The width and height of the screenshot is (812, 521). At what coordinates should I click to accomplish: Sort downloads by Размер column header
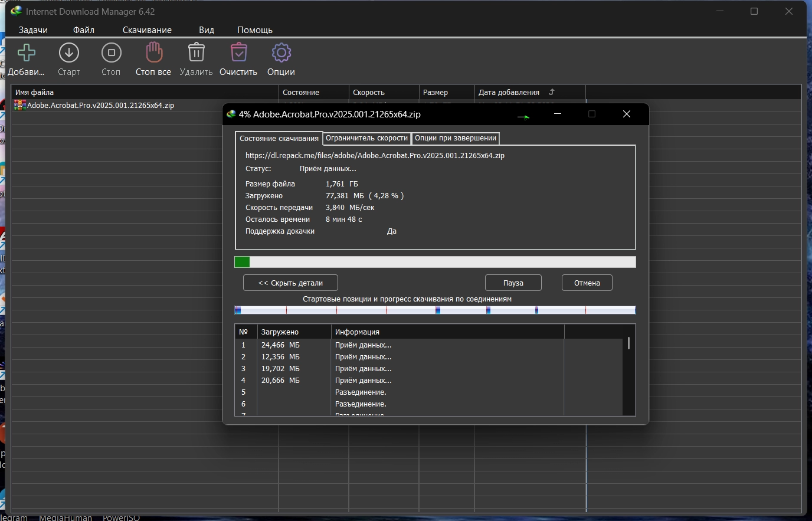pyautogui.click(x=436, y=93)
